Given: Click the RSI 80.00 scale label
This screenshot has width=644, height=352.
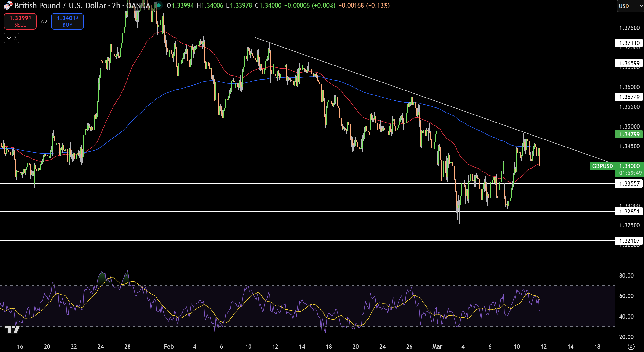Looking at the screenshot, I should pos(626,275).
